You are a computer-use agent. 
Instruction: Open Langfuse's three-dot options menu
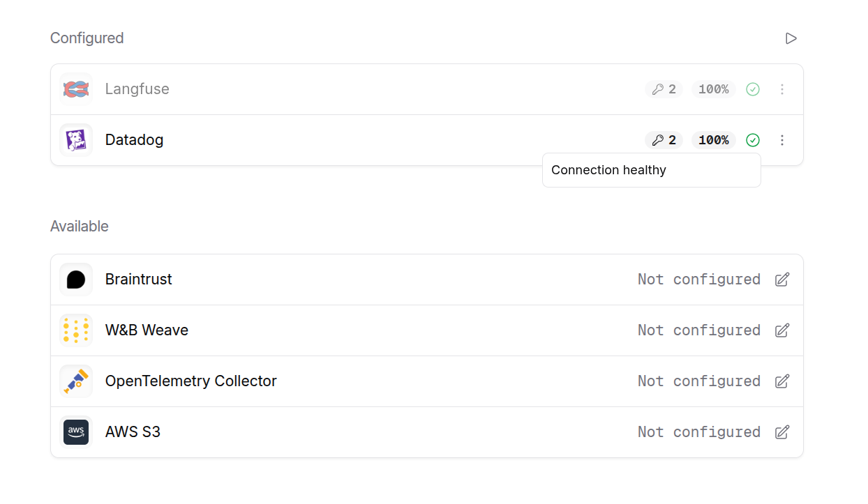click(782, 89)
